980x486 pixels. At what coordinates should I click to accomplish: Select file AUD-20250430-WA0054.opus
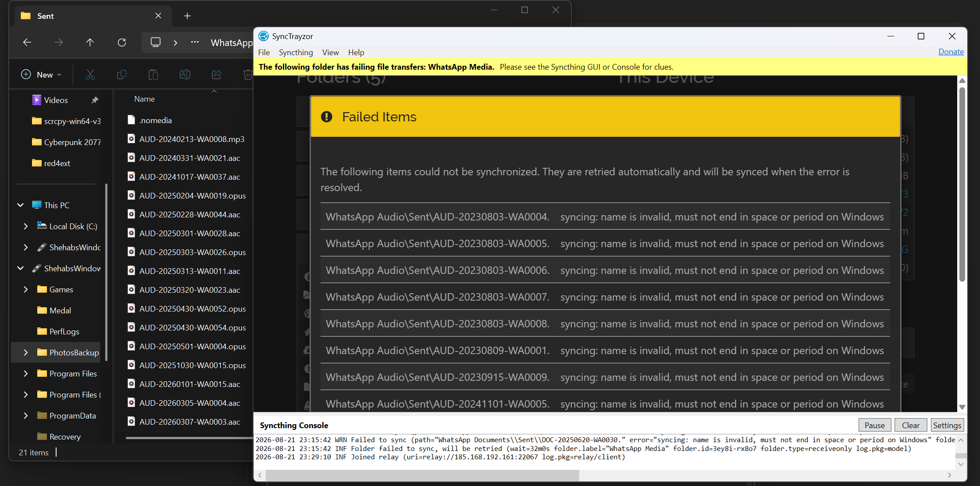coord(187,327)
